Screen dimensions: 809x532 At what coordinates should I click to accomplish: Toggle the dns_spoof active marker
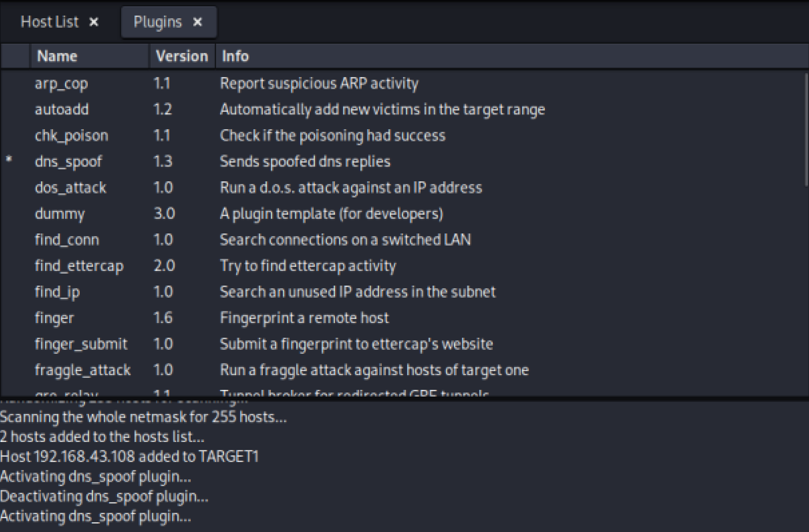pyautogui.click(x=9, y=160)
